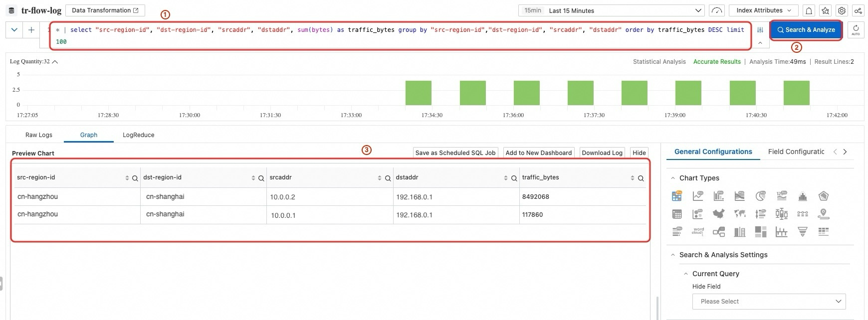Click the share icon
868x320 pixels.
pyautogui.click(x=859, y=10)
